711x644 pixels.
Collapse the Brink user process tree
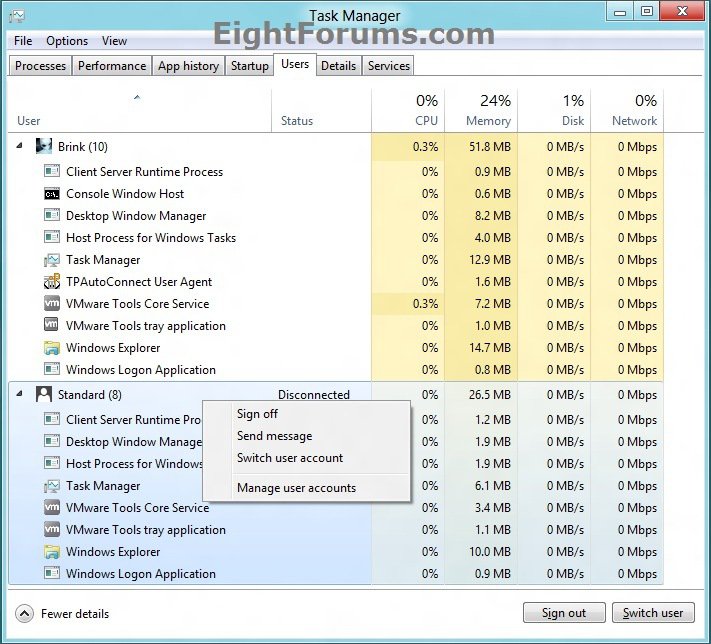pyautogui.click(x=21, y=147)
